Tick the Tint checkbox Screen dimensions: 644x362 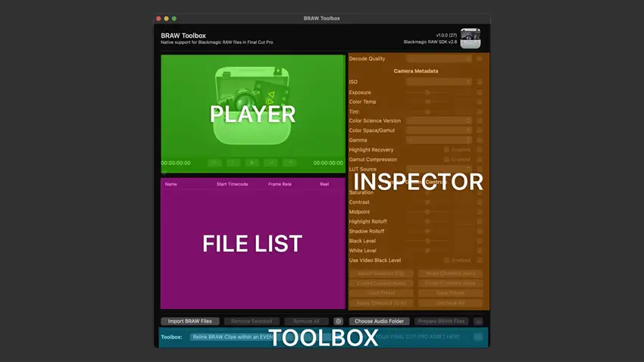pos(480,111)
